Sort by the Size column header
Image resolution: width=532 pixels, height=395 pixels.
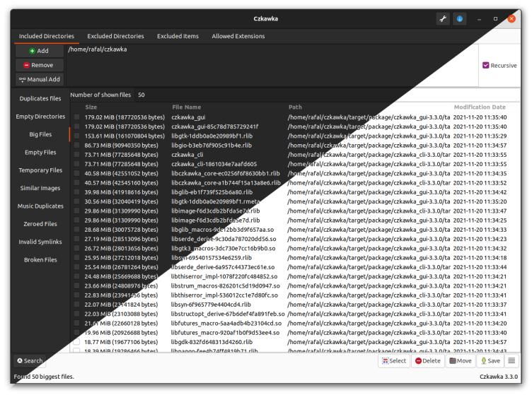click(x=91, y=107)
